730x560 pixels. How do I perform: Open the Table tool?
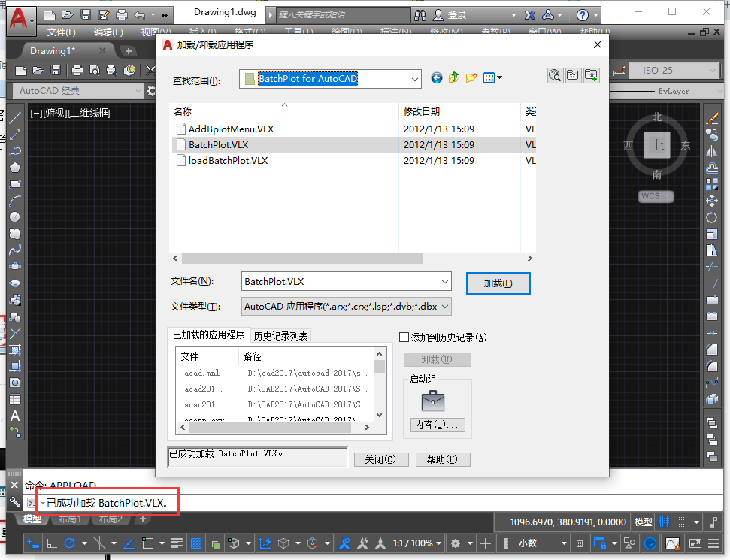[15, 399]
